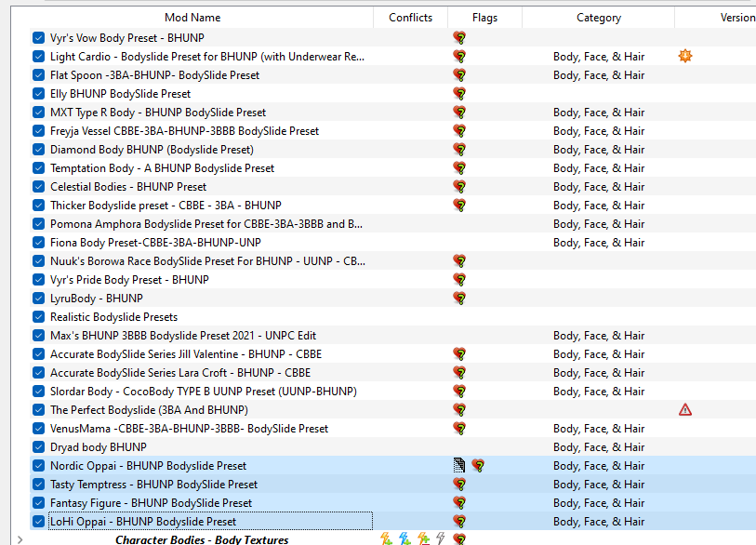756x545 pixels.
Task: Click conflict flag on Vyr's Pride Body Preset row
Action: coord(460,280)
